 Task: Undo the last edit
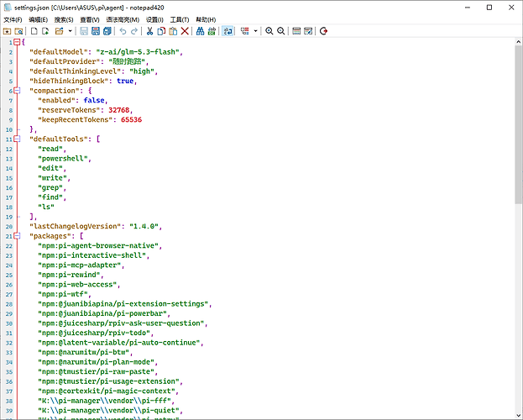[123, 31]
